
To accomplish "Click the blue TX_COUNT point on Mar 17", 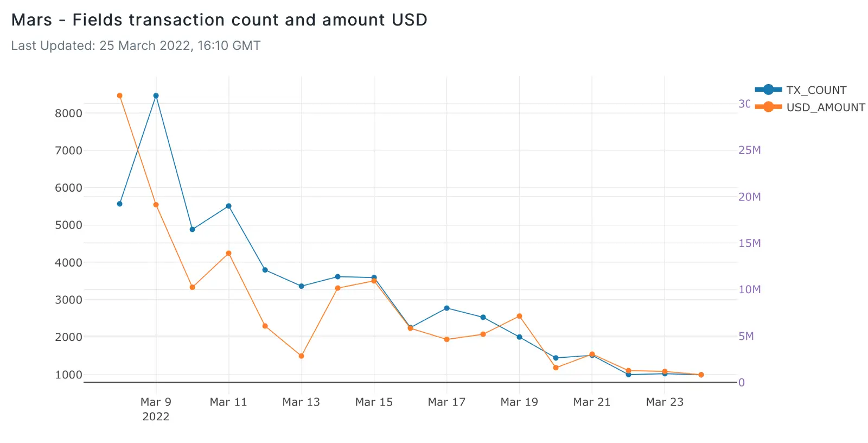I will pyautogui.click(x=447, y=308).
